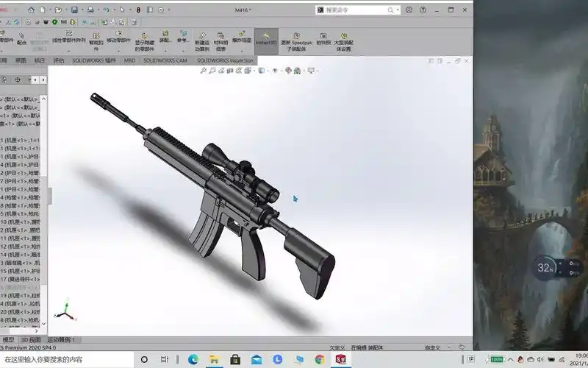Expand dropdown beside Undo icon

pos(113,10)
